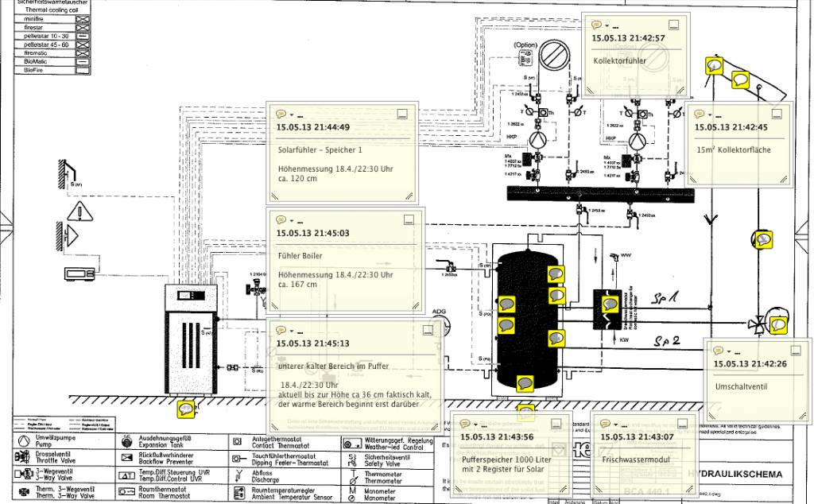
Task: Click the bubble icon of the Frischwassermodul note
Action: 605,424
